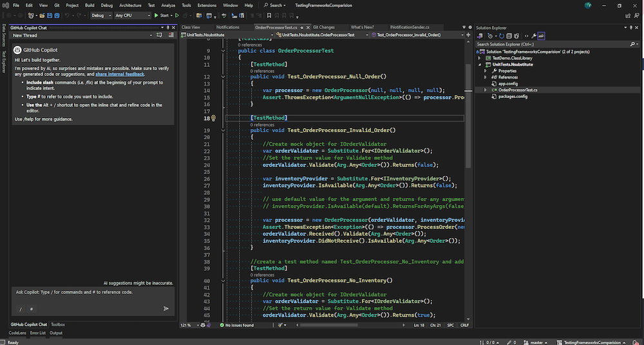
Task: Click the Save button in the toolbar
Action: [x=50, y=15]
